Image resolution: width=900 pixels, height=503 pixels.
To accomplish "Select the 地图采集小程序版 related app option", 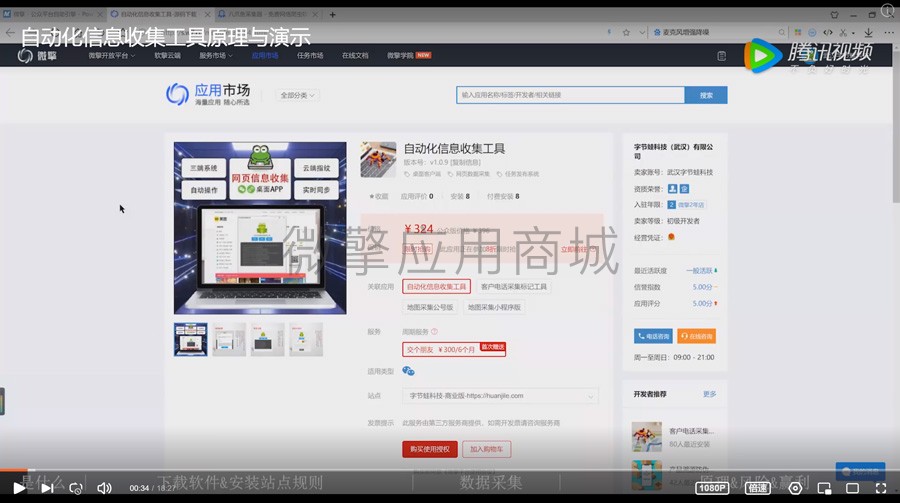I will [x=494, y=307].
